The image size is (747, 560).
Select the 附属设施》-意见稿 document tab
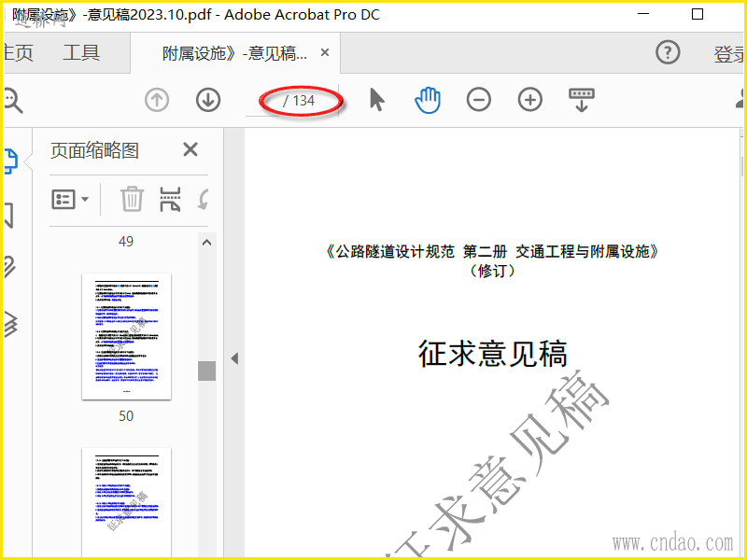pos(235,53)
